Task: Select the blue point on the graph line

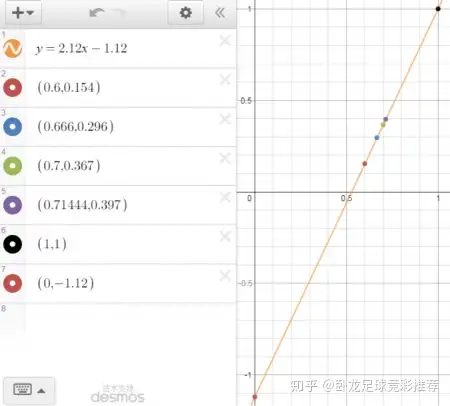Action: pyautogui.click(x=377, y=138)
